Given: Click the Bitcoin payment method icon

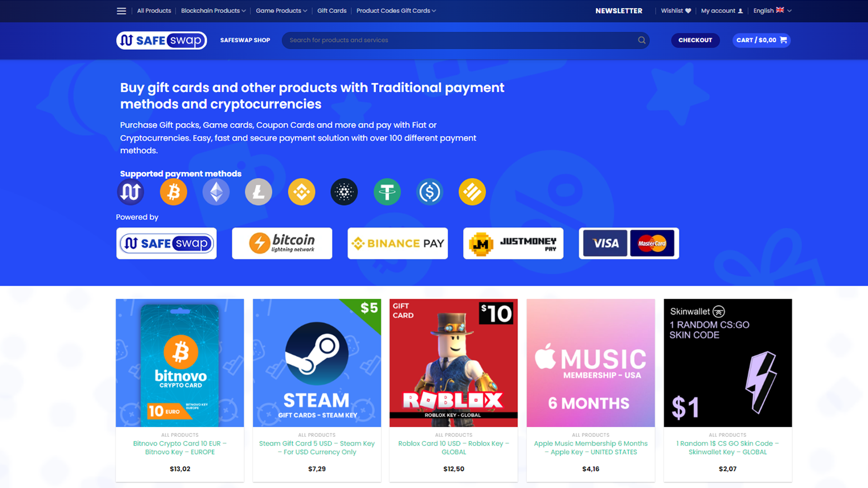Looking at the screenshot, I should click(x=173, y=192).
